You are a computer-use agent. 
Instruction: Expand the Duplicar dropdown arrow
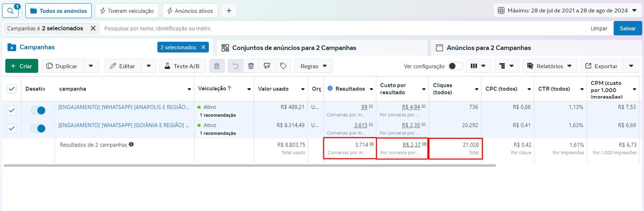tap(91, 66)
